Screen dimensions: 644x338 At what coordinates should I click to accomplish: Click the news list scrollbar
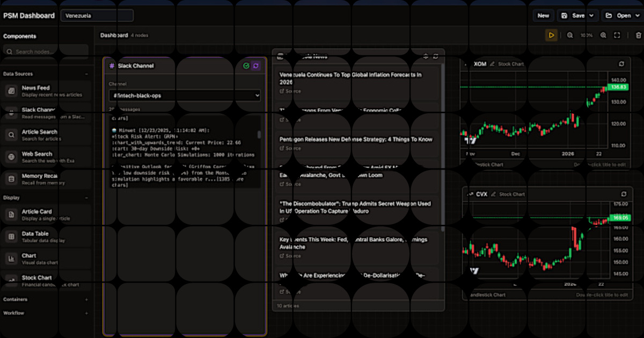tap(442, 148)
